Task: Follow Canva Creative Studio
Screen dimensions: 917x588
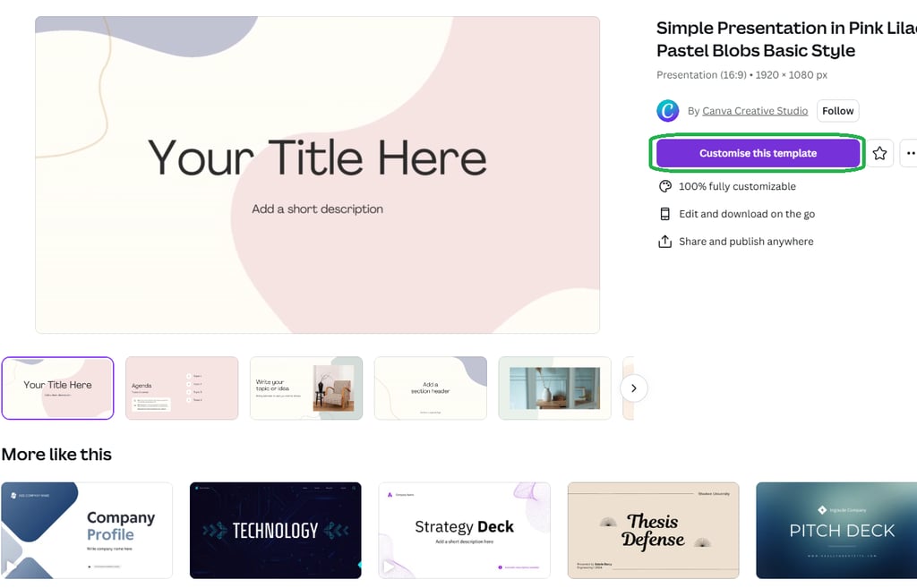Action: [837, 110]
